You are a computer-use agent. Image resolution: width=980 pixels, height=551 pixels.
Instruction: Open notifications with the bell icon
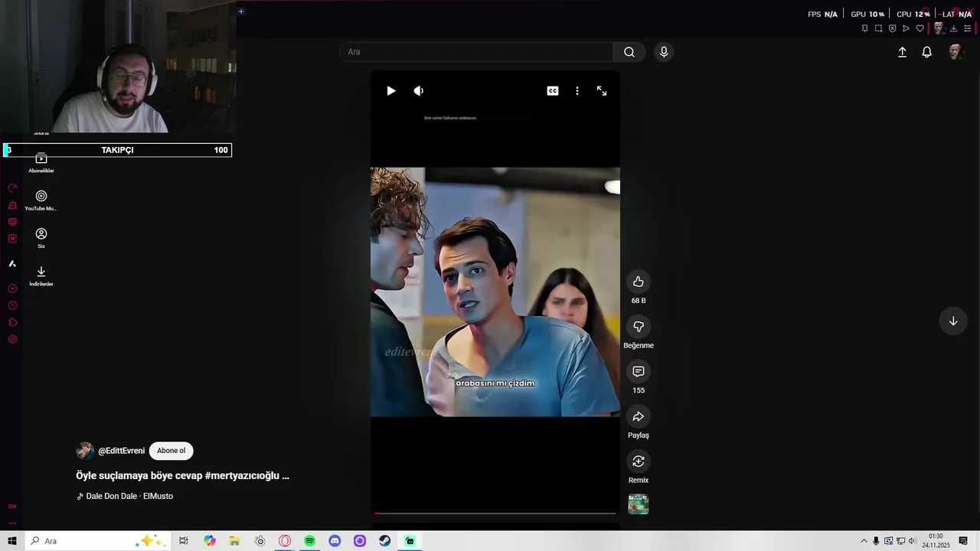[926, 52]
